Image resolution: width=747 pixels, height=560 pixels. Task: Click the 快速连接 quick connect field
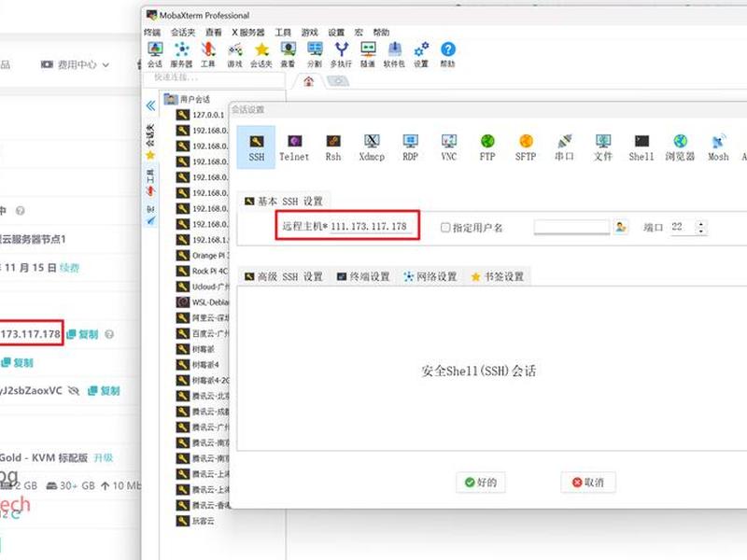(214, 77)
